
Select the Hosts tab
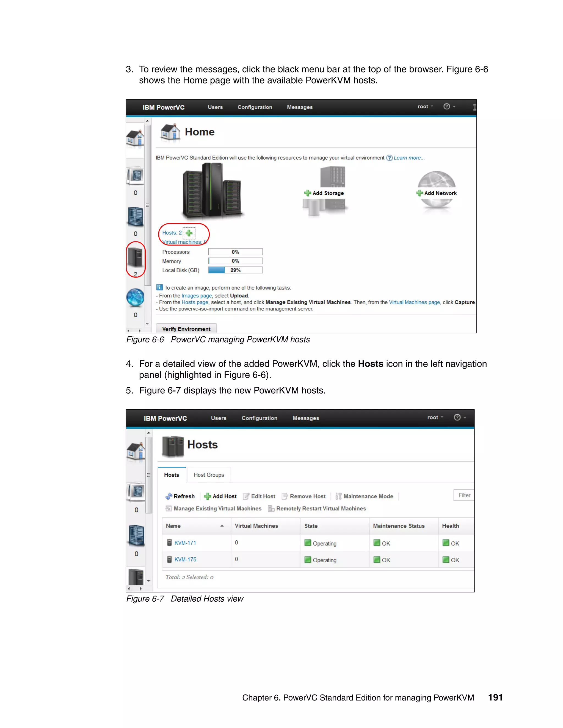pyautogui.click(x=172, y=475)
